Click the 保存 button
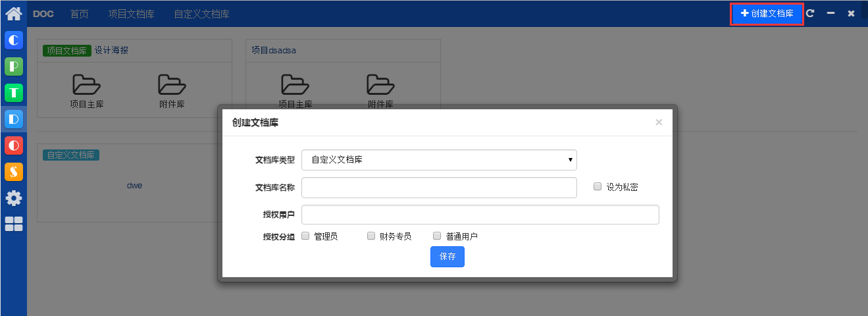Screen dimensions: 868x316 pyautogui.click(x=447, y=257)
